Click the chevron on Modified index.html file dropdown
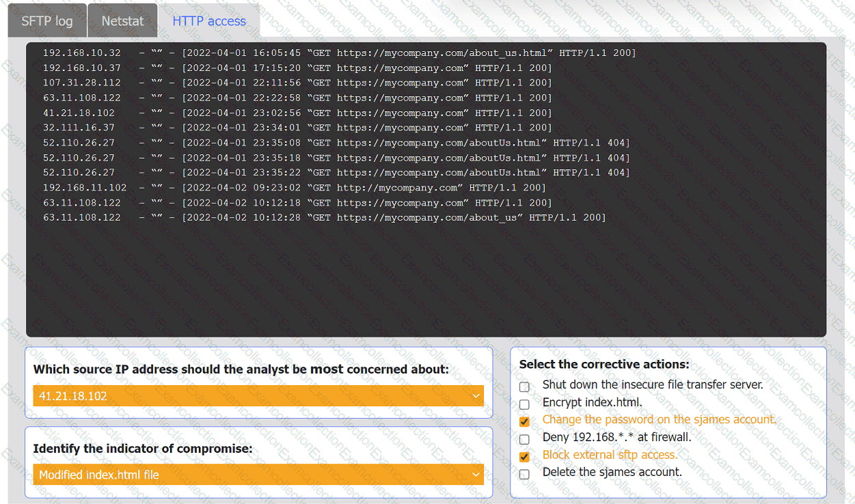Image resolution: width=855 pixels, height=504 pixels. pos(476,475)
